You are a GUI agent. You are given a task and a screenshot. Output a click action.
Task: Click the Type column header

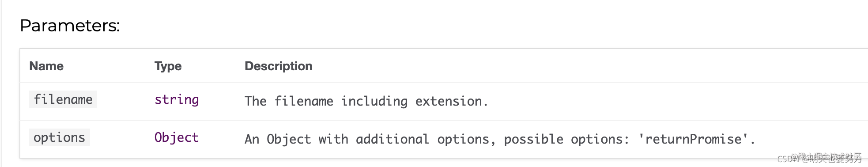[168, 66]
